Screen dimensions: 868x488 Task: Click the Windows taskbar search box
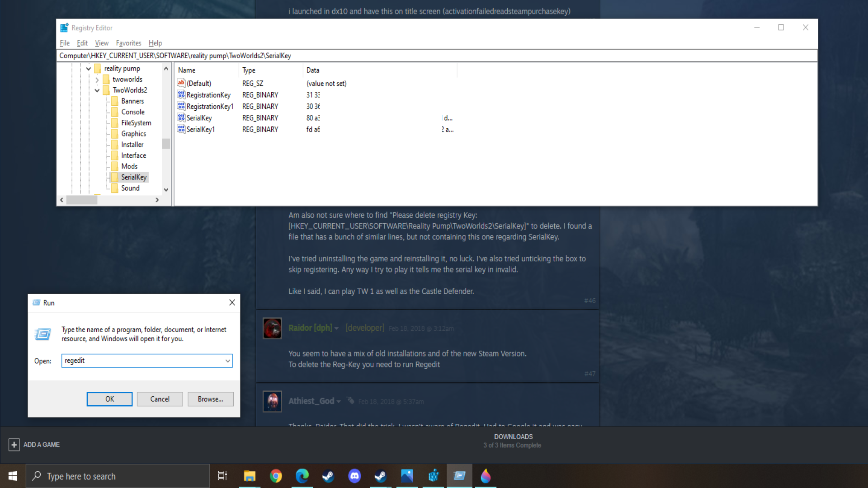[118, 476]
